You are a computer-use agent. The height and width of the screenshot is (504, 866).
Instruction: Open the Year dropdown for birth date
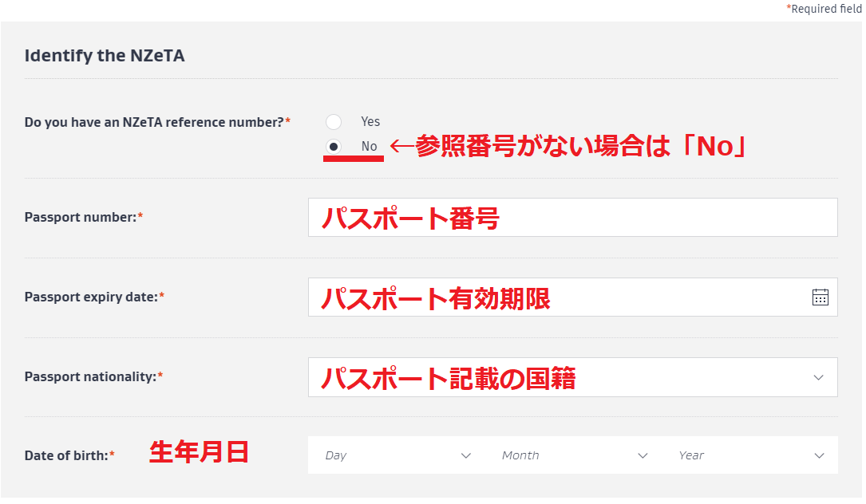click(750, 455)
